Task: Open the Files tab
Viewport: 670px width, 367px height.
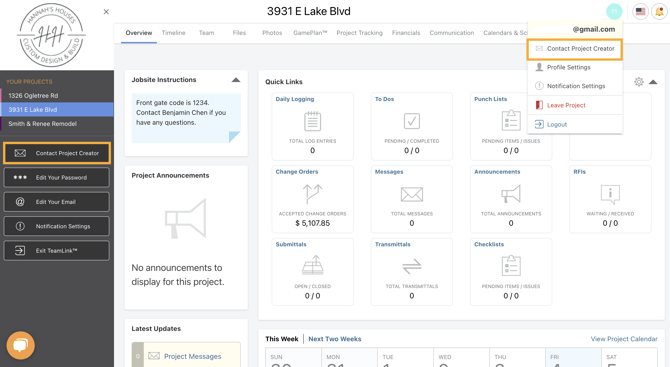Action: point(239,33)
